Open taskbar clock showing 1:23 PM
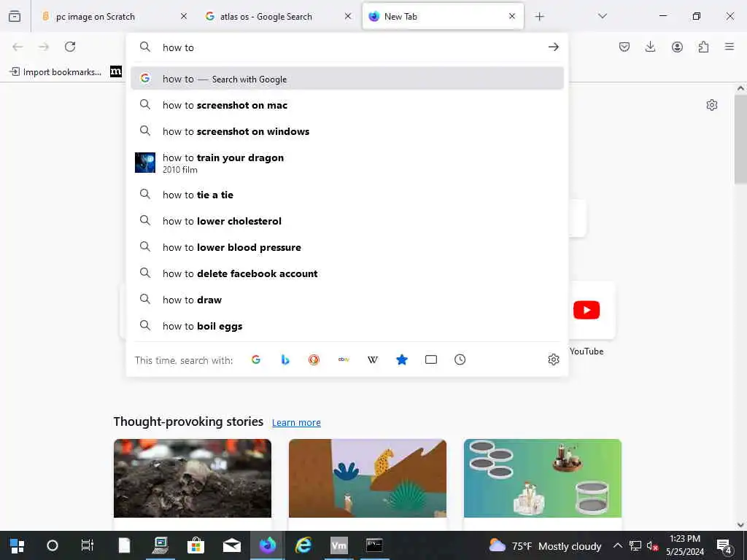Viewport: 747px width, 560px height. 684,545
